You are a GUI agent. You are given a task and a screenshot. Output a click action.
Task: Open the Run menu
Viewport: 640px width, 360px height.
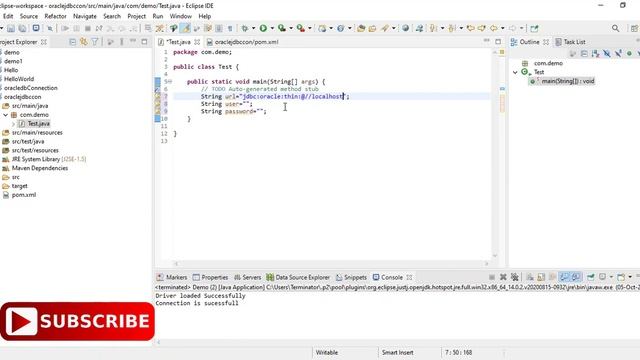click(x=158, y=16)
